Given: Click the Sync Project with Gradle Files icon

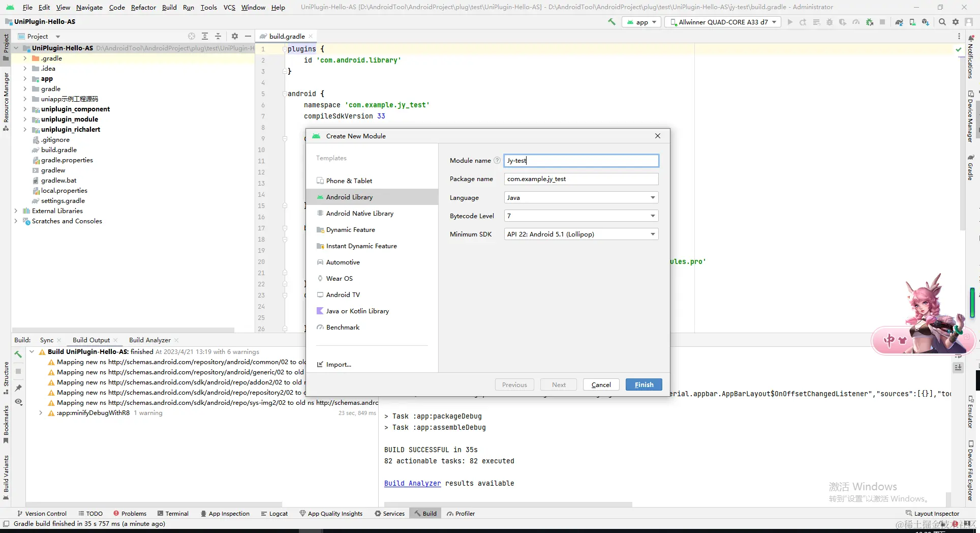Looking at the screenshot, I should point(899,22).
